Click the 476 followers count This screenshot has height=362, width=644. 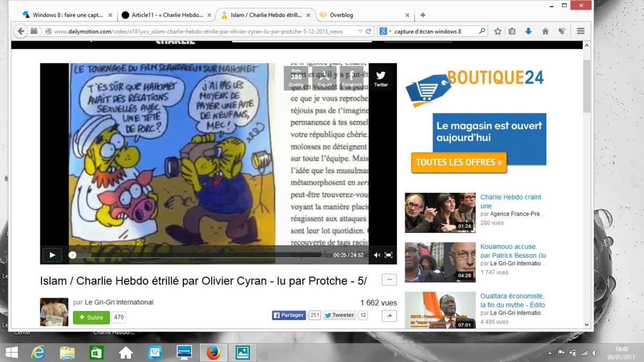[x=119, y=317]
